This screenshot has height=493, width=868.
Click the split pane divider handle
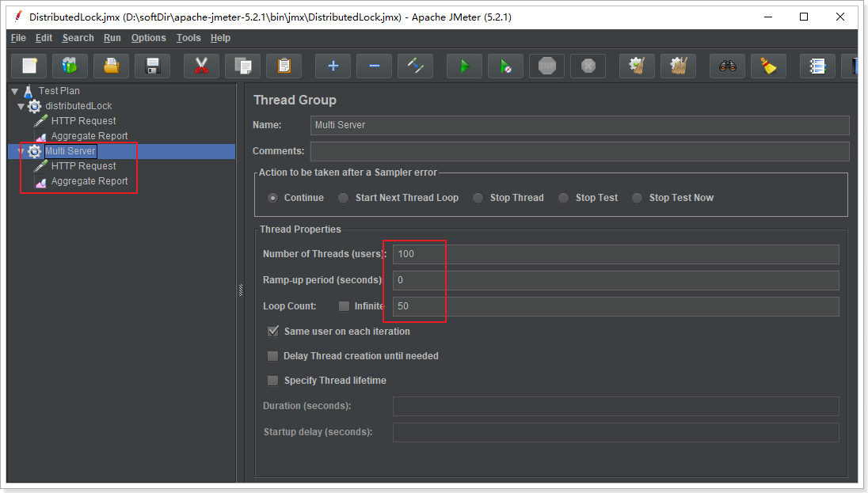point(241,290)
